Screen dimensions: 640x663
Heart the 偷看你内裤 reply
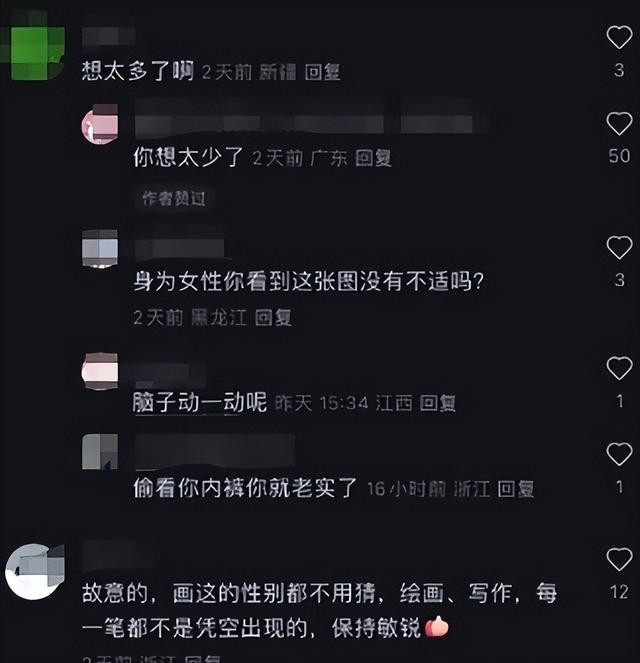coord(619,454)
